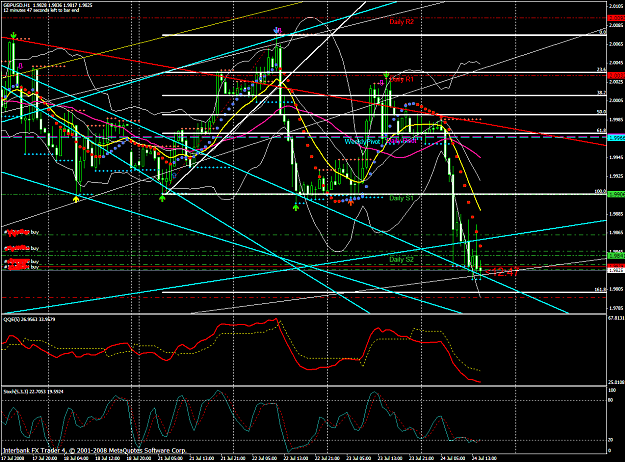Click the 23 Jul 05:00 time label
Viewport: 625px width, 462px height.
[x=358, y=458]
